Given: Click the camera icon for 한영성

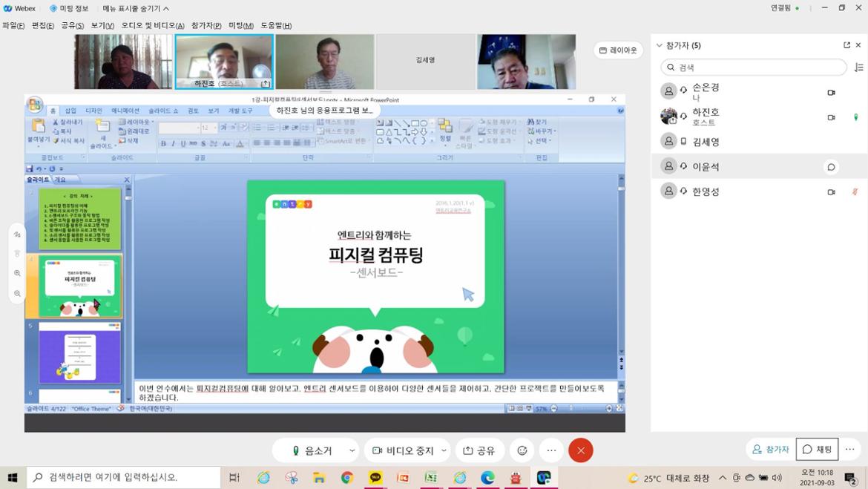Looking at the screenshot, I should point(831,191).
